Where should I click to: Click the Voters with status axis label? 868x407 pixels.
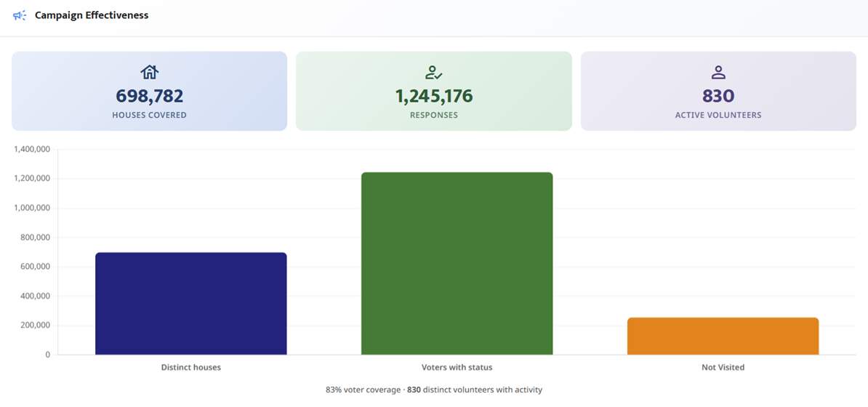tap(457, 367)
